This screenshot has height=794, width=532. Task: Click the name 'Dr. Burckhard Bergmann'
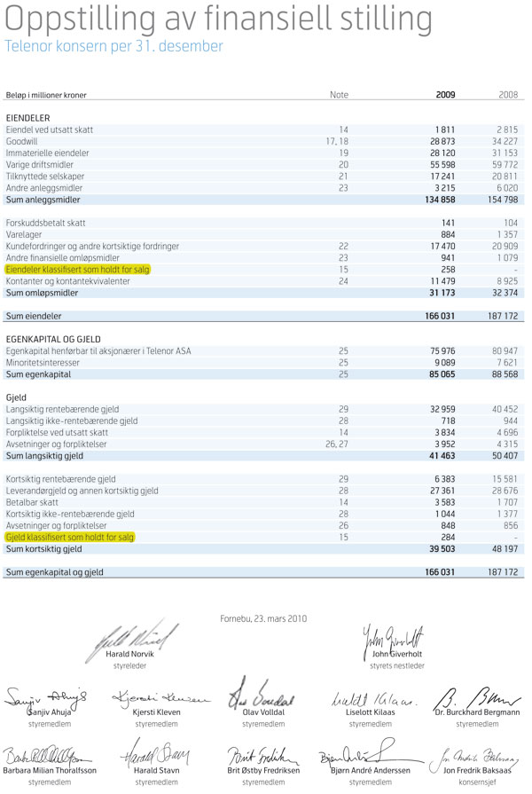pyautogui.click(x=477, y=712)
